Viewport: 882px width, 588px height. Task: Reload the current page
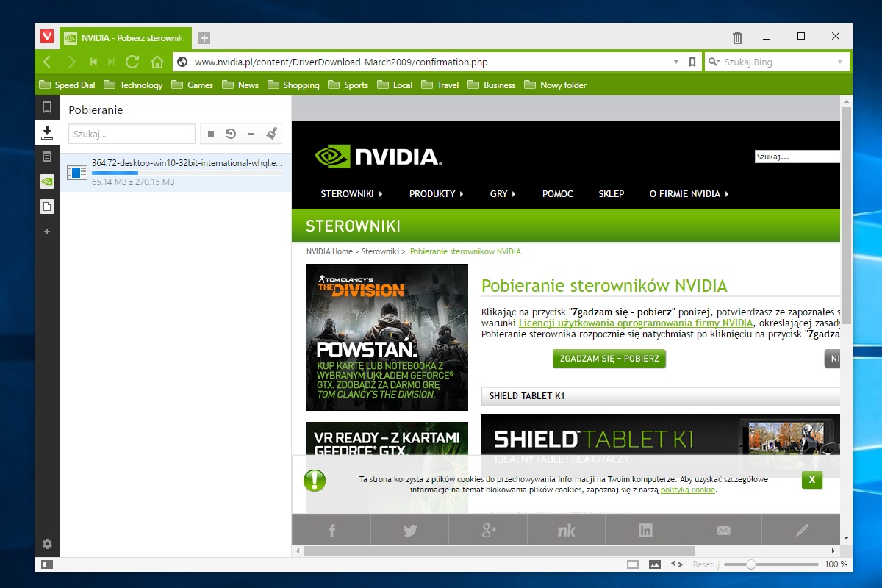click(x=132, y=62)
